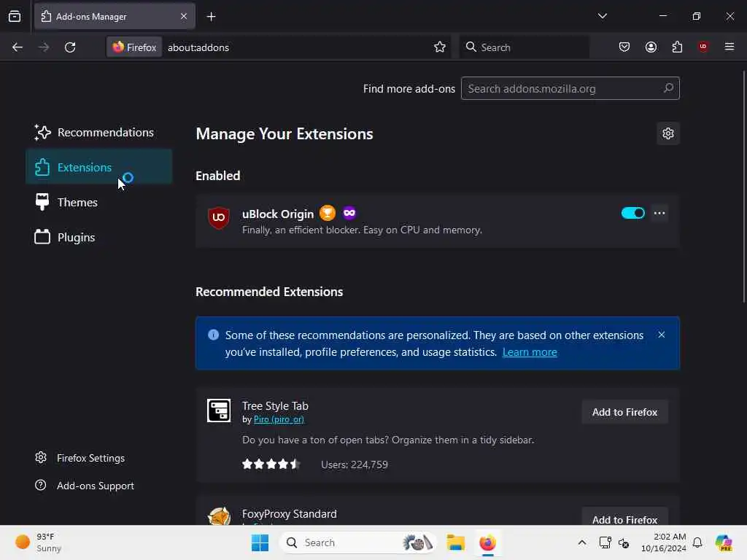Click the uBlock Origin shield icon
Image resolution: width=747 pixels, height=560 pixels.
pyautogui.click(x=219, y=217)
